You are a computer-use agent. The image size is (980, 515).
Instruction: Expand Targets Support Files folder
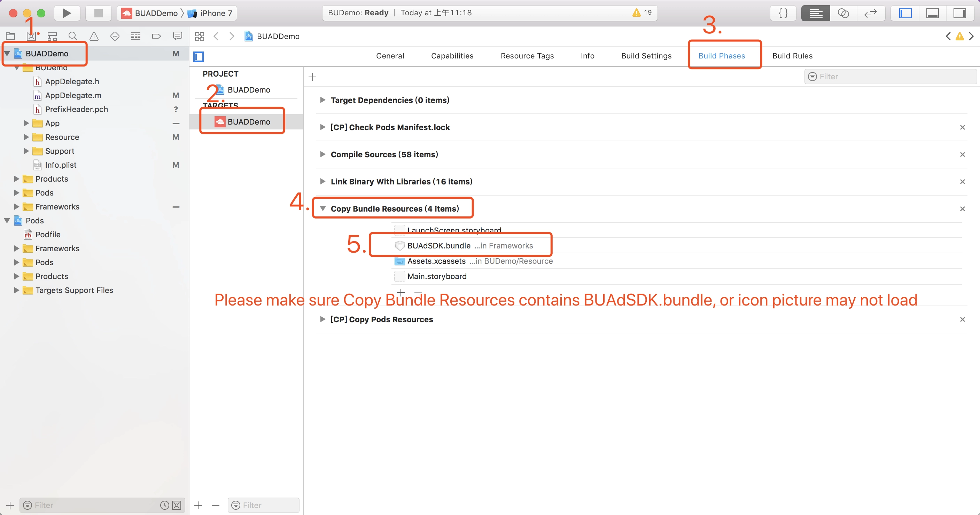point(16,290)
